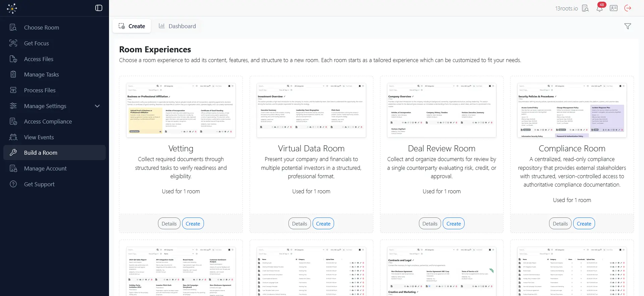The width and height of the screenshot is (644, 296).
Task: Click the Choose Room sidebar icon
Action: [13, 28]
